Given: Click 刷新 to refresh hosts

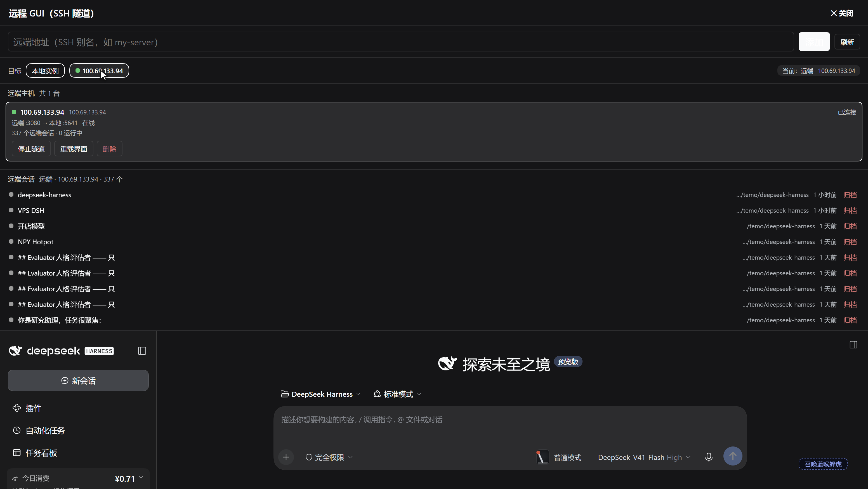Looking at the screenshot, I should (x=847, y=42).
